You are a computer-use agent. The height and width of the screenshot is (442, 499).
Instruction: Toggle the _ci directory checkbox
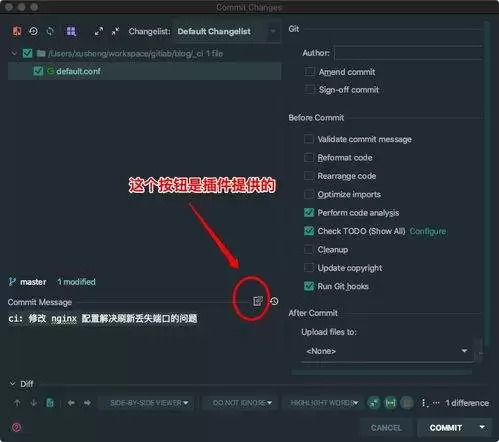coord(27,53)
